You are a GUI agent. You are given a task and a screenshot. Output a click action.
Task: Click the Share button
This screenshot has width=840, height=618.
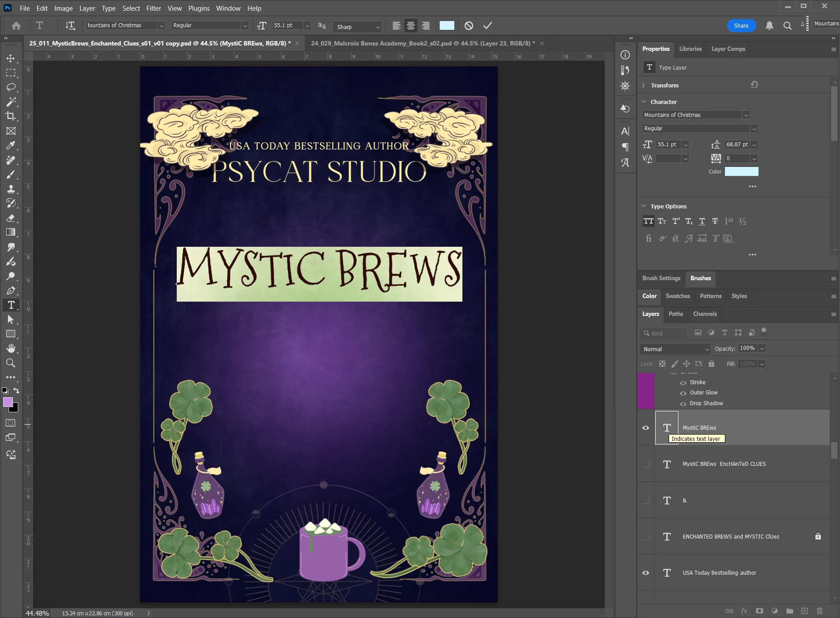click(741, 26)
